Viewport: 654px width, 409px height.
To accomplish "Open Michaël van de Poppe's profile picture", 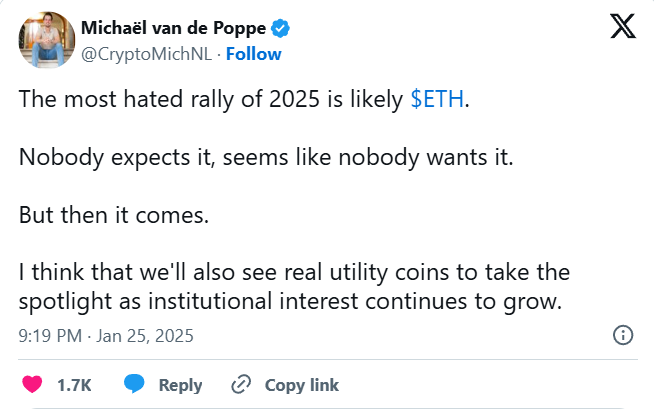I will click(47, 40).
